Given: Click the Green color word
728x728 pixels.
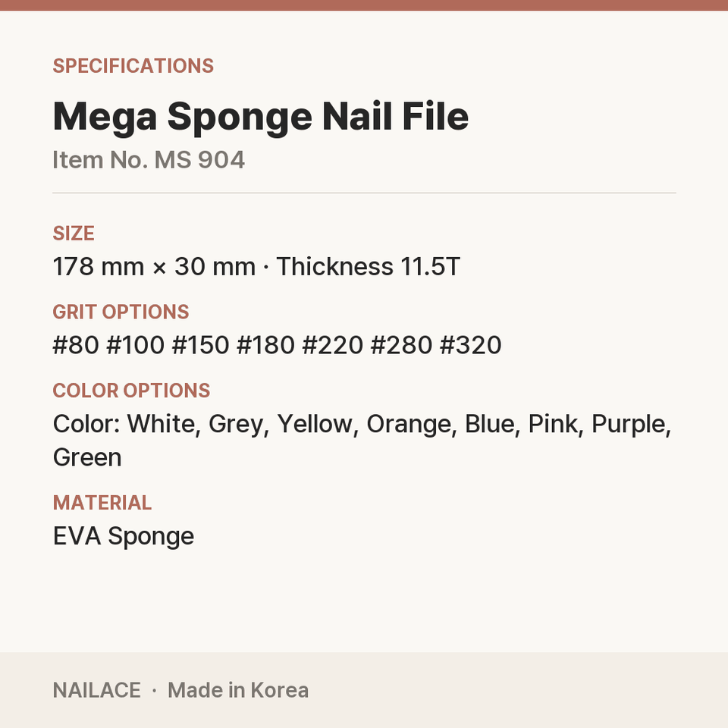Looking at the screenshot, I should (87, 457).
